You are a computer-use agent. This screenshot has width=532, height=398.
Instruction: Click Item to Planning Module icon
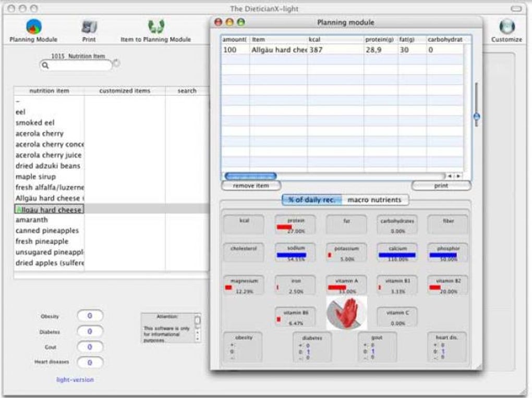(x=156, y=27)
